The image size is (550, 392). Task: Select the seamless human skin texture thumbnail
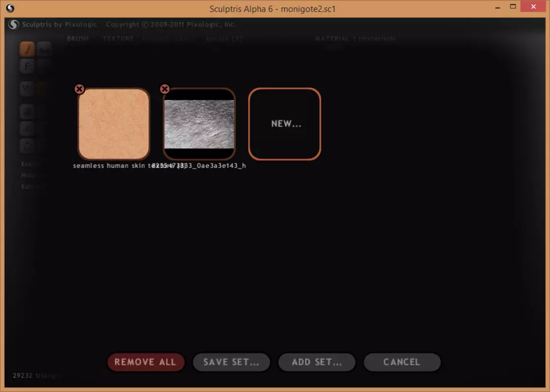point(114,123)
